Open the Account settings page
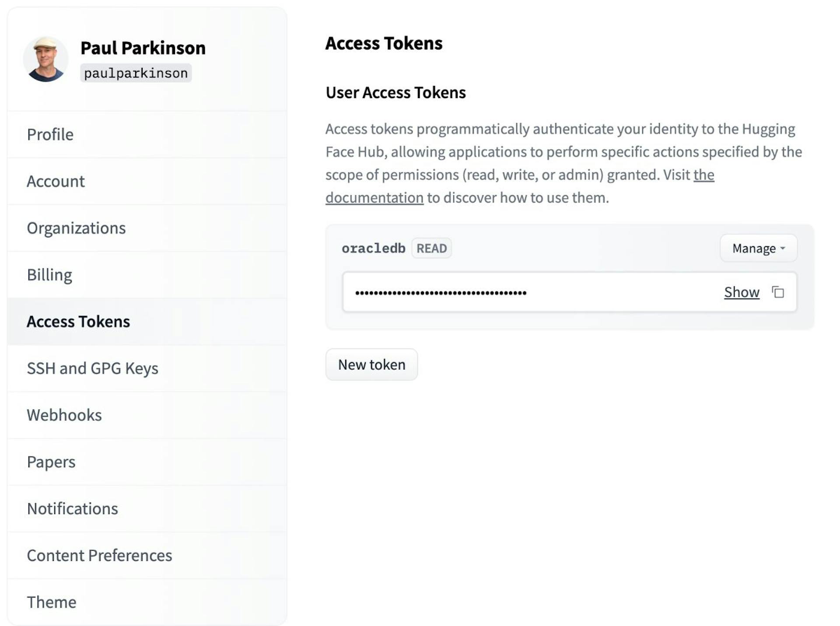The image size is (840, 626). (56, 181)
